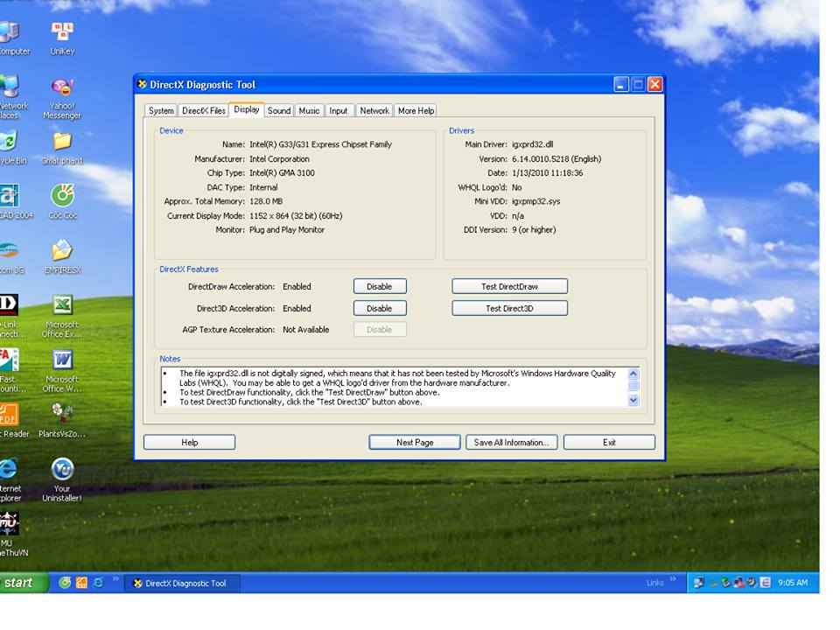Image resolution: width=840 pixels, height=630 pixels.
Task: Click Cốc Cốc quick launch icon in taskbar
Action: click(65, 583)
